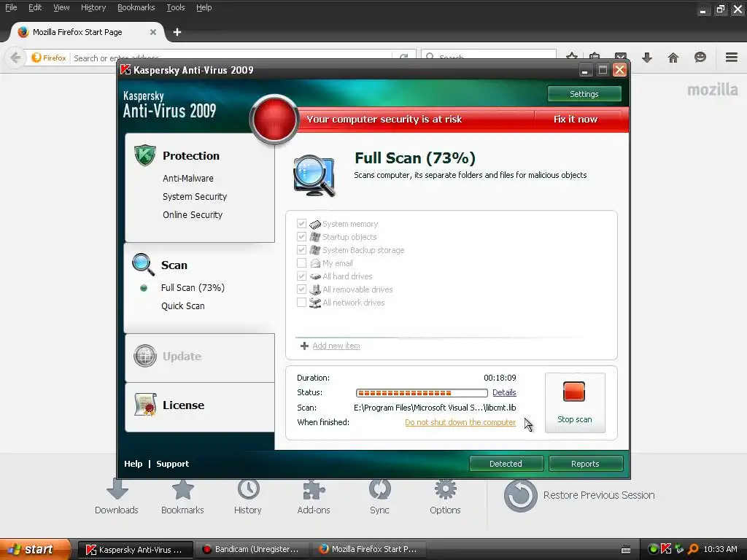Enable the All network drives checkbox
The width and height of the screenshot is (747, 560).
tap(301, 302)
